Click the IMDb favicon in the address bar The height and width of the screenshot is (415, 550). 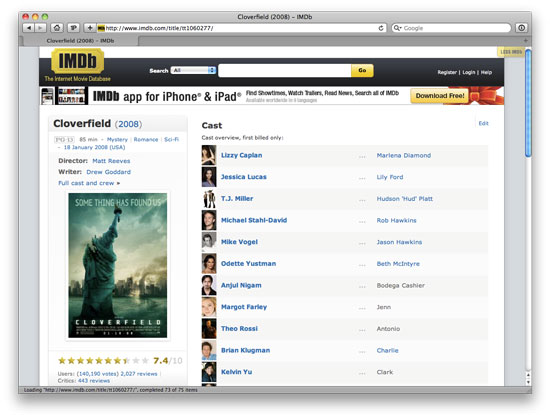(x=101, y=28)
